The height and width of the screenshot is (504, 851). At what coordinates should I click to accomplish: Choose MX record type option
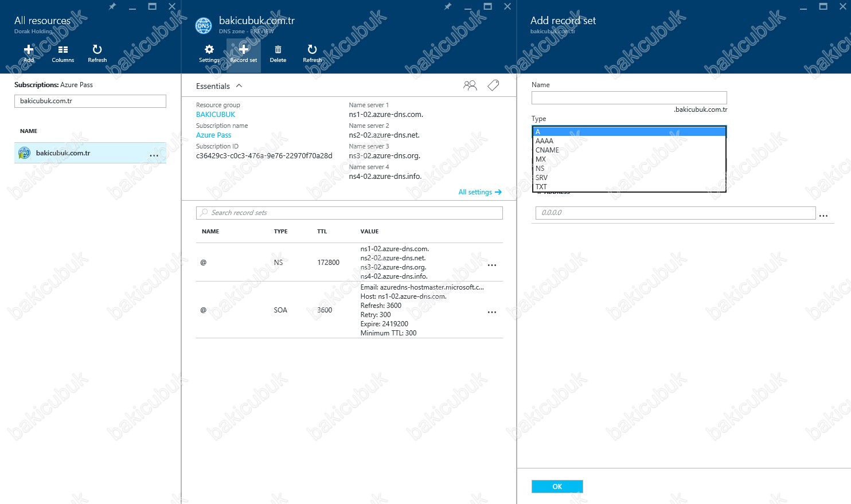541,159
